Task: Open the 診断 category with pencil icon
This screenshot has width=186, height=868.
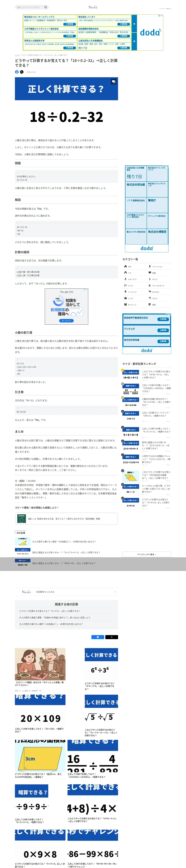Action: click(x=159, y=305)
